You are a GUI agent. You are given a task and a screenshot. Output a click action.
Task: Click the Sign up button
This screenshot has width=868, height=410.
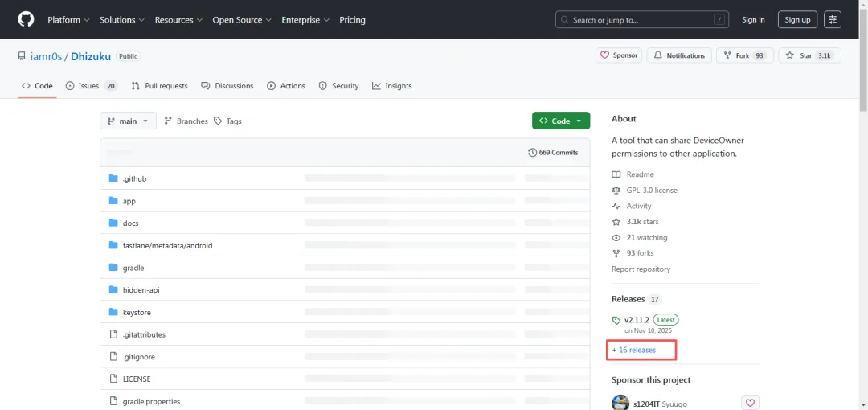click(797, 20)
